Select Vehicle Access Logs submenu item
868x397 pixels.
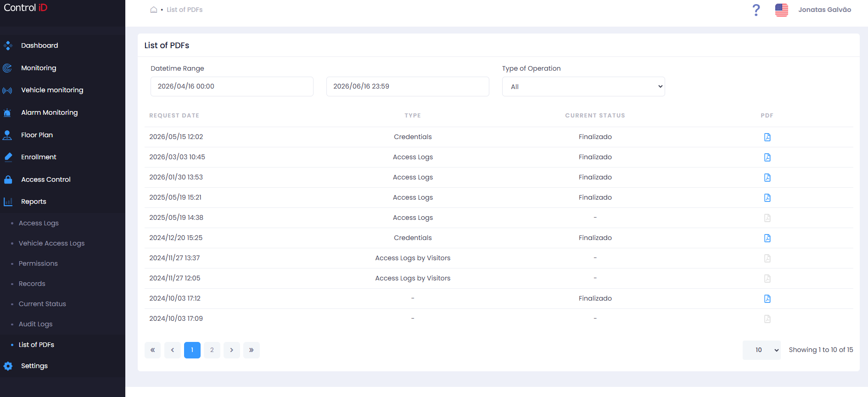(x=51, y=243)
